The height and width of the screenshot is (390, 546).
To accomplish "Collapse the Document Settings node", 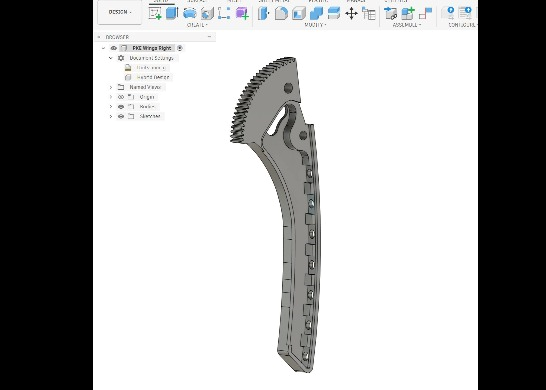I will click(111, 58).
